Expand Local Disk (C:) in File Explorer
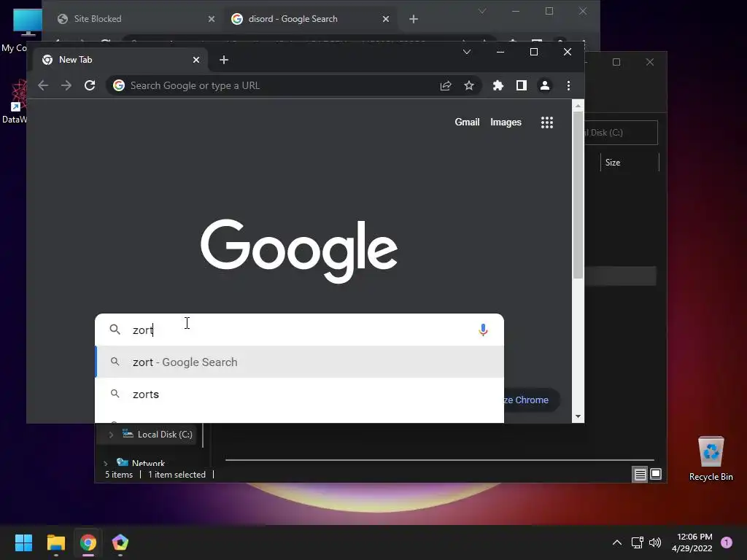 (x=111, y=435)
